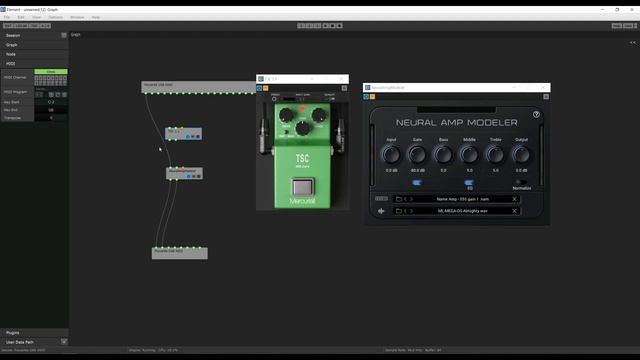Select the top audio input node
This screenshot has width=640, height=360.
[199, 87]
